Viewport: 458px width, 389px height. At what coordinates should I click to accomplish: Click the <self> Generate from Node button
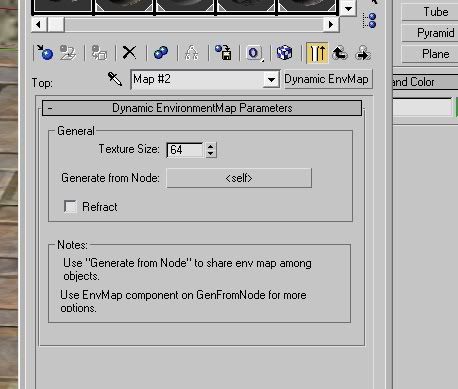[239, 178]
